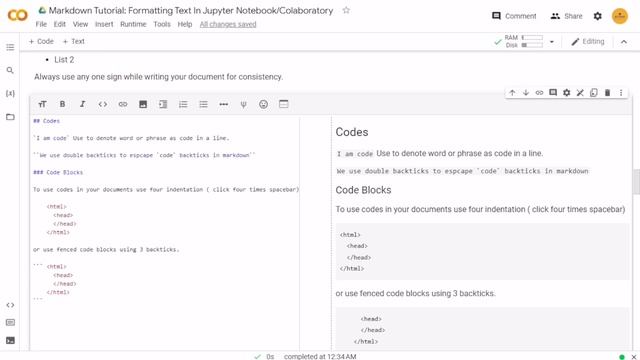Add a new Text cell
This screenshot has width=640, height=360.
point(73,41)
